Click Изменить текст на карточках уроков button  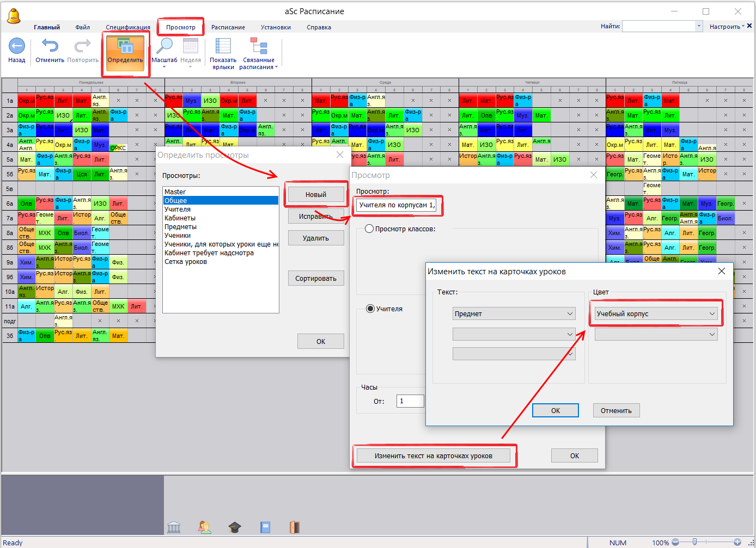click(433, 456)
